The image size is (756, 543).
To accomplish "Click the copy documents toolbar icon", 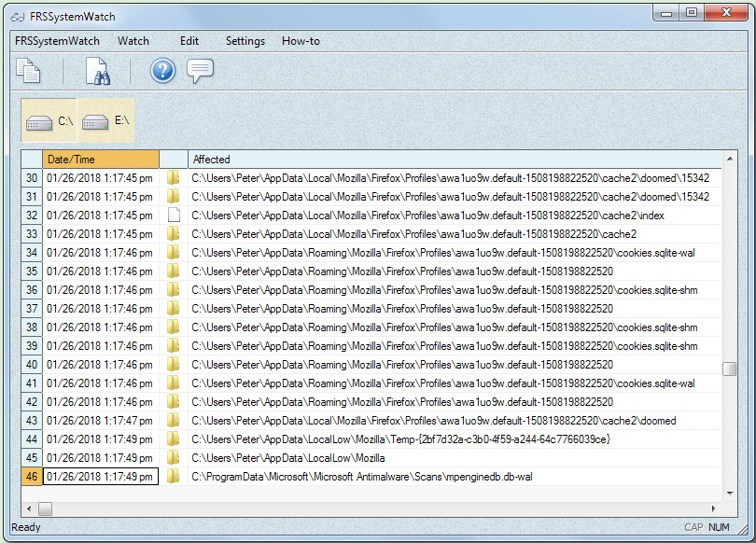I will (x=28, y=71).
